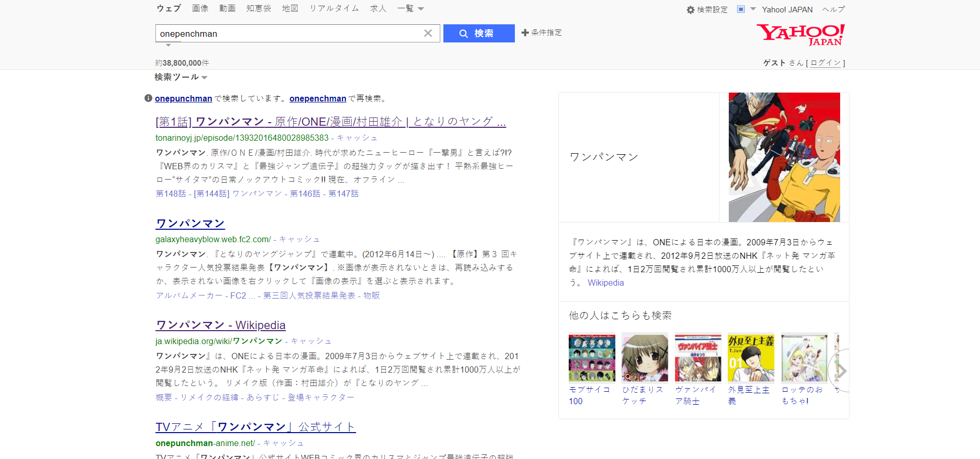Click the 外見至上主義 text link

click(x=749, y=395)
